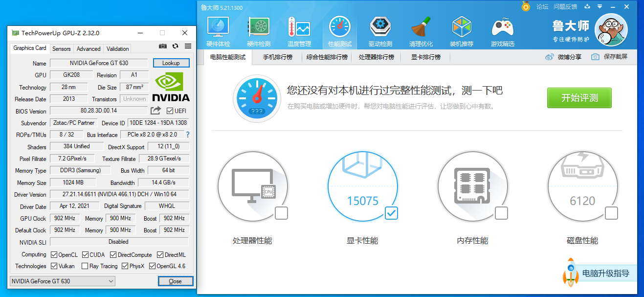
Task: Click the GPU name field NVIDIA GeForce GT 630
Action: click(99, 63)
